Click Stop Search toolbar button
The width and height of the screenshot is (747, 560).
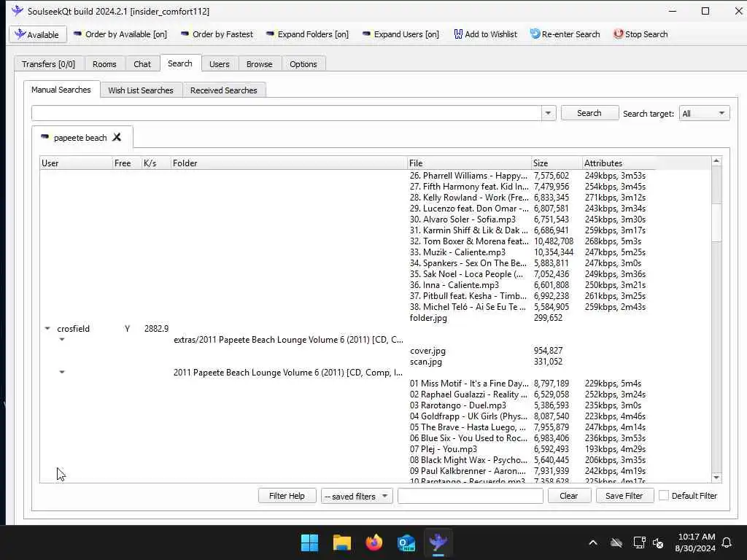(640, 34)
